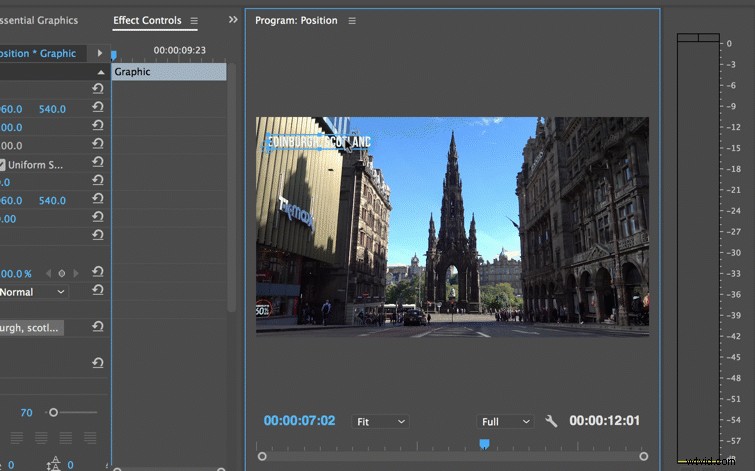Open the Full playback resolution dropdown
The width and height of the screenshot is (755, 471).
pyautogui.click(x=505, y=422)
